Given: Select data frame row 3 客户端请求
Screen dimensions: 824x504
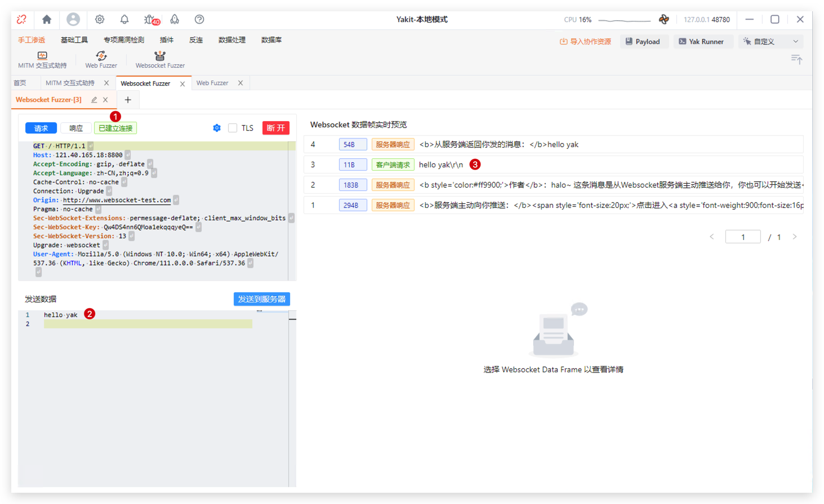Looking at the screenshot, I should pos(441,165).
